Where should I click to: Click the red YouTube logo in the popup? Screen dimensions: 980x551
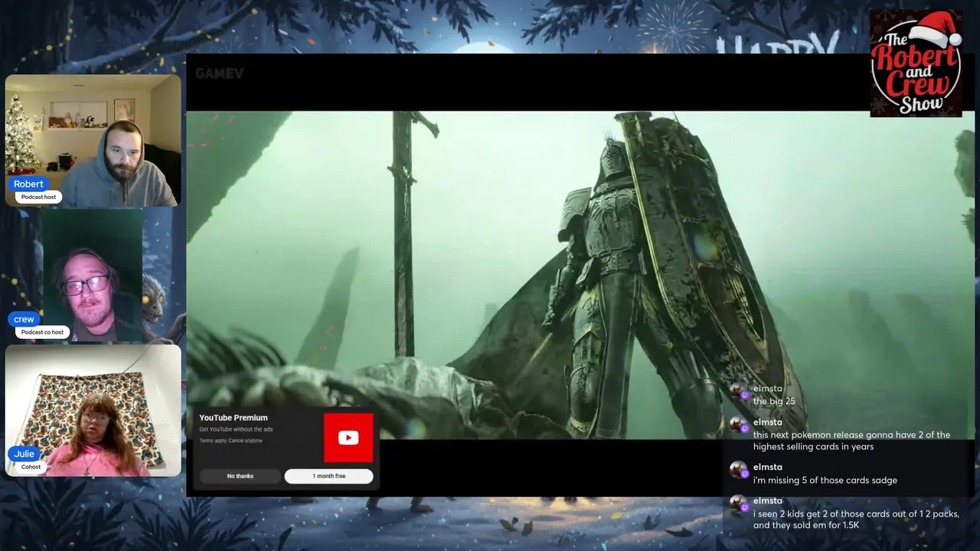click(348, 438)
